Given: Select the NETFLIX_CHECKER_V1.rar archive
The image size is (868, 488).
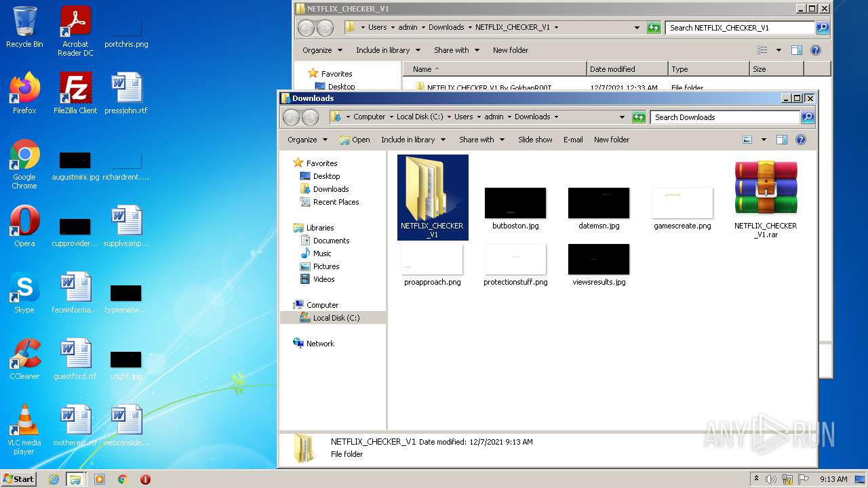Looking at the screenshot, I should click(766, 199).
